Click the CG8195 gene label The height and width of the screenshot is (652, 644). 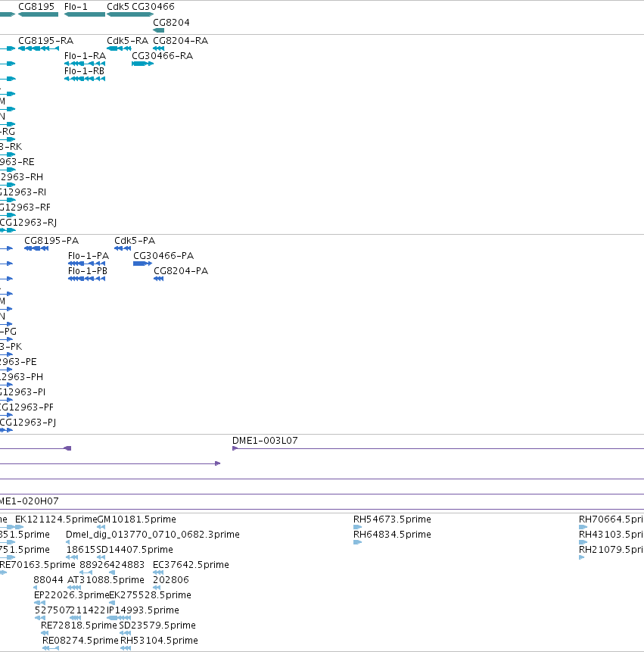click(36, 7)
